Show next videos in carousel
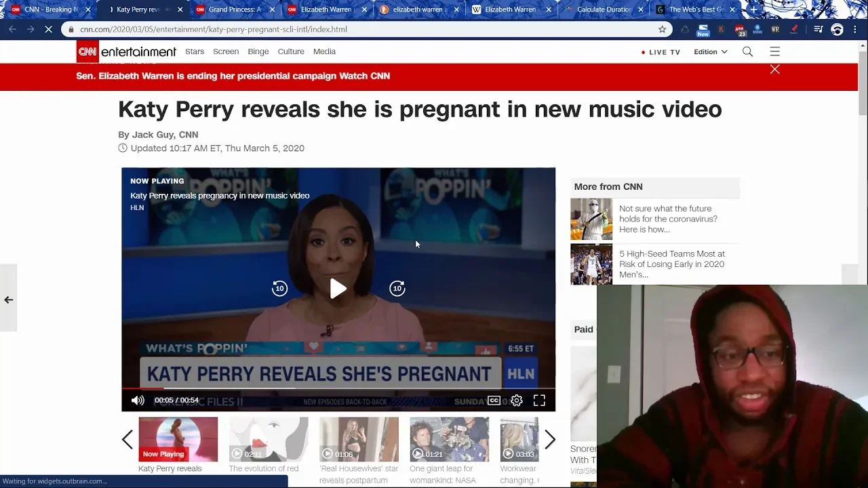The width and height of the screenshot is (868, 488). [550, 440]
